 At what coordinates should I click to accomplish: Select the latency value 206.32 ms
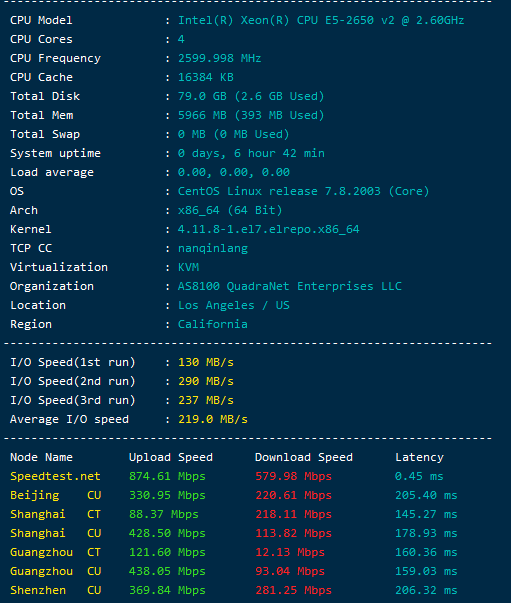pos(426,590)
